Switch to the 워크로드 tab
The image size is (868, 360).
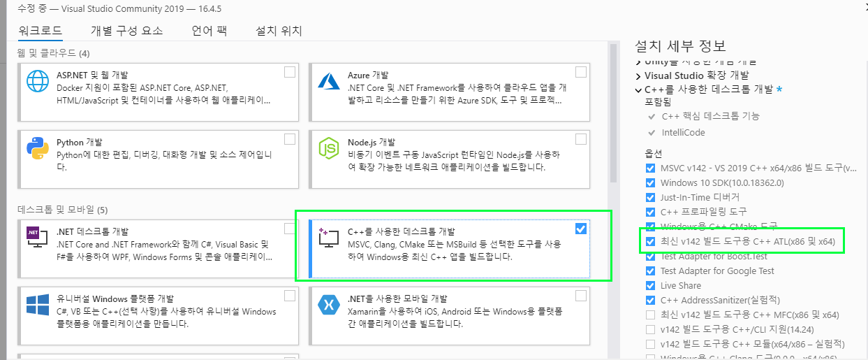point(41,31)
